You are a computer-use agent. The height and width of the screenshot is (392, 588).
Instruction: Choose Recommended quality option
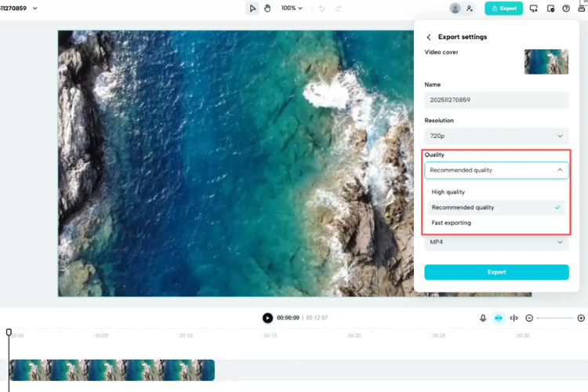[496, 207]
